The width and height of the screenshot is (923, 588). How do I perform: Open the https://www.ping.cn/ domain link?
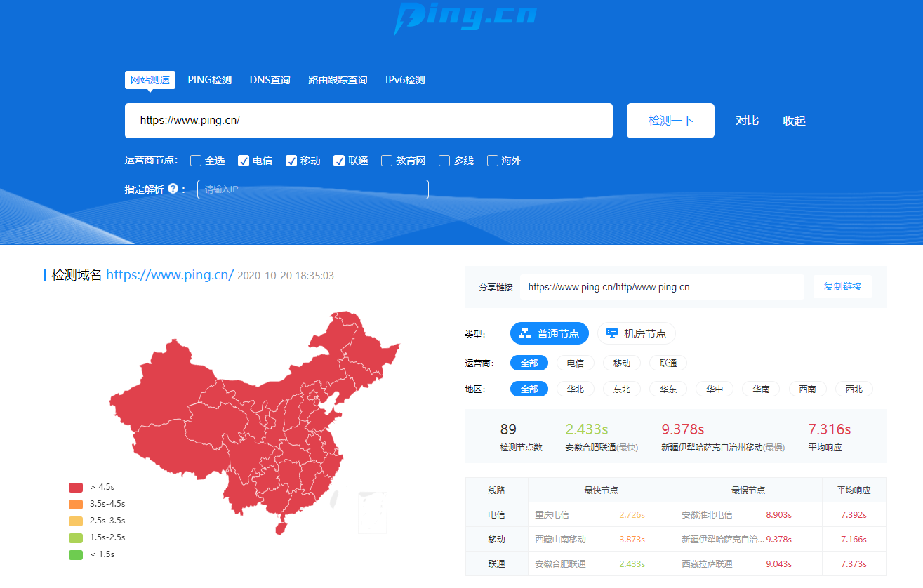point(170,275)
